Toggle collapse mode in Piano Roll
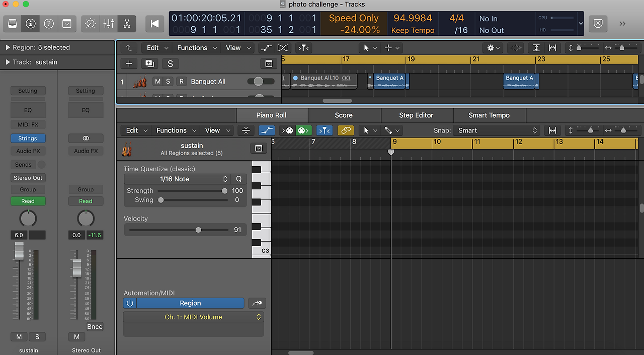This screenshot has width=644, height=355. coord(246,130)
